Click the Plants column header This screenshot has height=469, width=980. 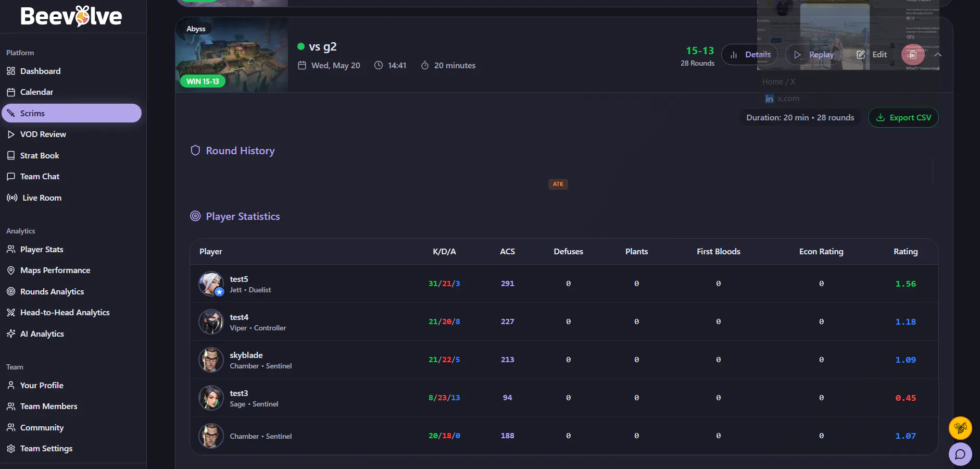click(637, 252)
